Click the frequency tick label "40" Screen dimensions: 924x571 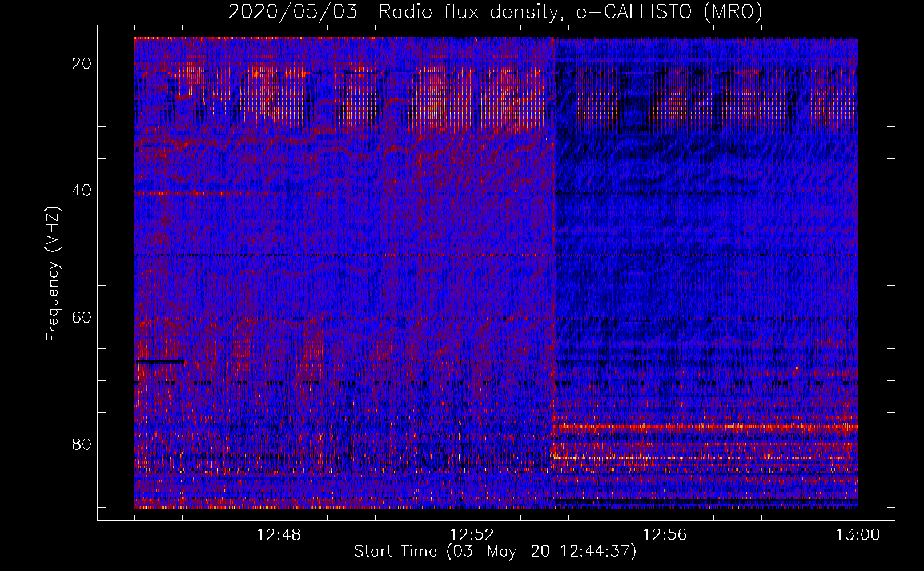pyautogui.click(x=82, y=190)
